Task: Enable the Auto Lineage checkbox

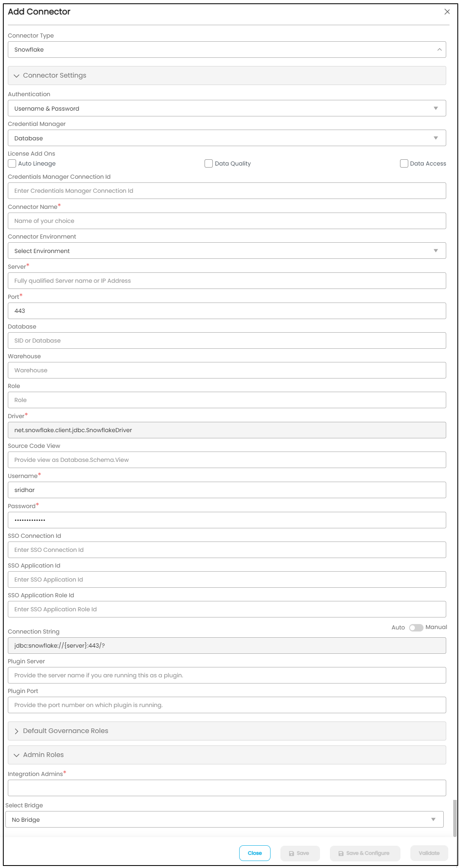Action: [12, 163]
